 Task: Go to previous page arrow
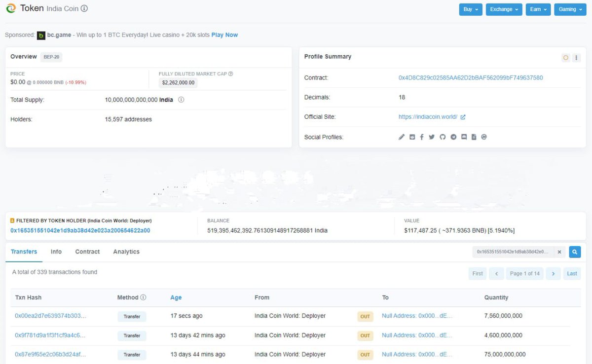coord(496,274)
